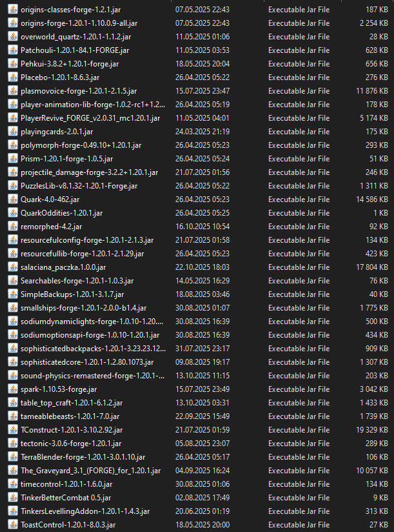Click the date 04.09.2025 16:24
The image size is (394, 532).
202,471
